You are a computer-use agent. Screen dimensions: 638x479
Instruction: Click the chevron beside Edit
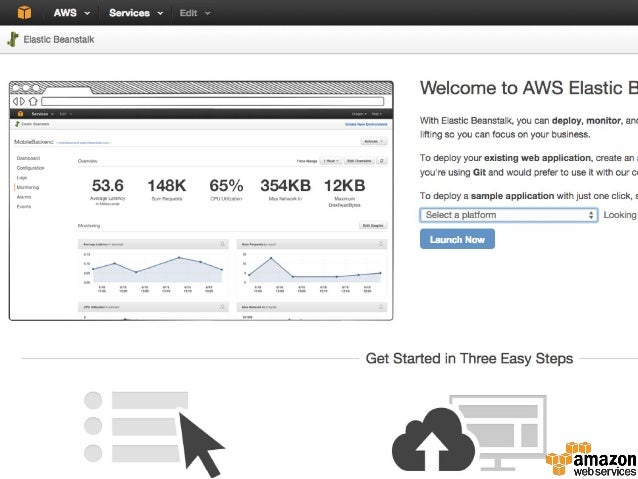tap(208, 13)
